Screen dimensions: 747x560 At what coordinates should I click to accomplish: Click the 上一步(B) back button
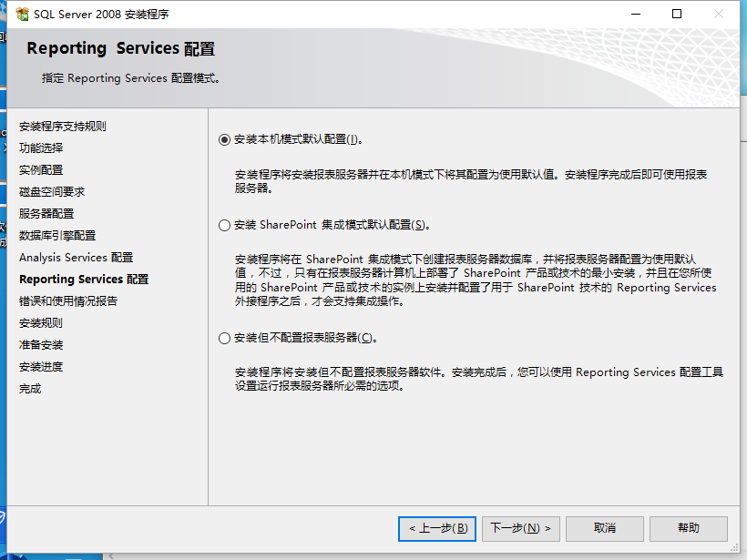[x=437, y=528]
